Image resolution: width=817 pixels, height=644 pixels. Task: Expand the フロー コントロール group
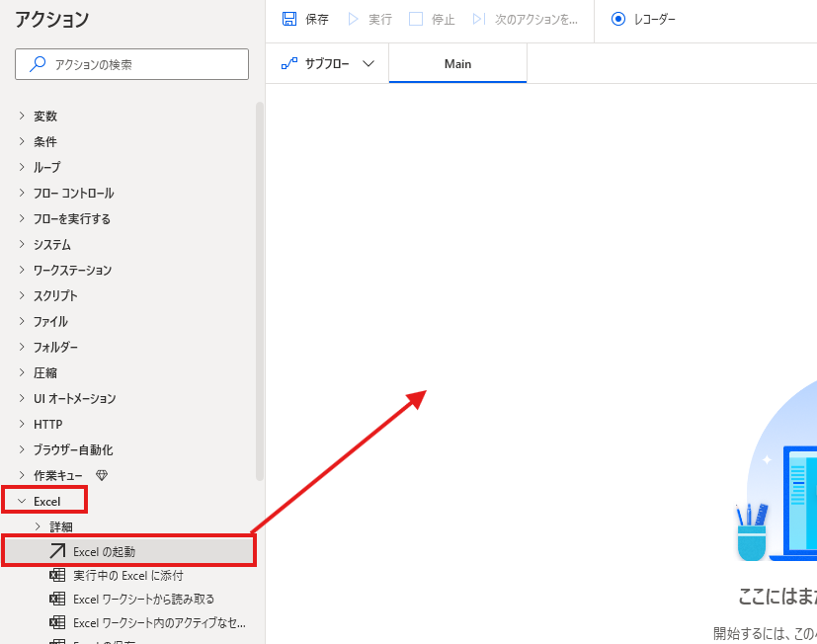(x=22, y=193)
